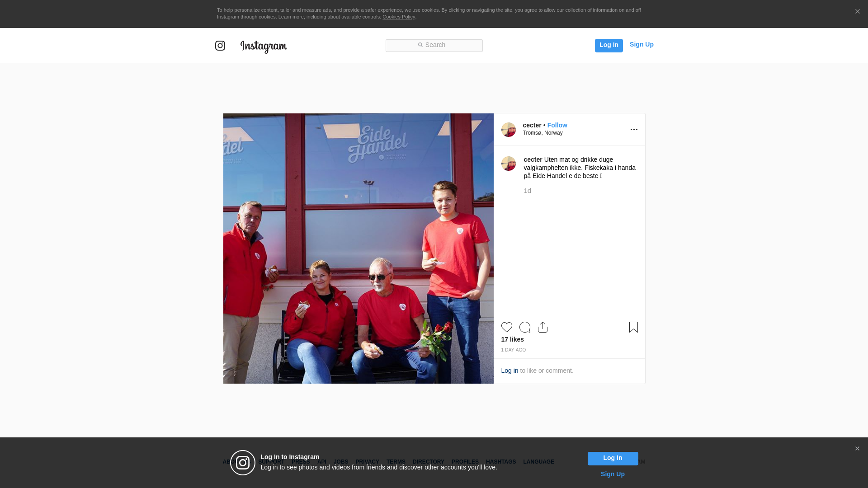This screenshot has height=488, width=868.
Task: Open the TERMS footer link
Action: 396,462
